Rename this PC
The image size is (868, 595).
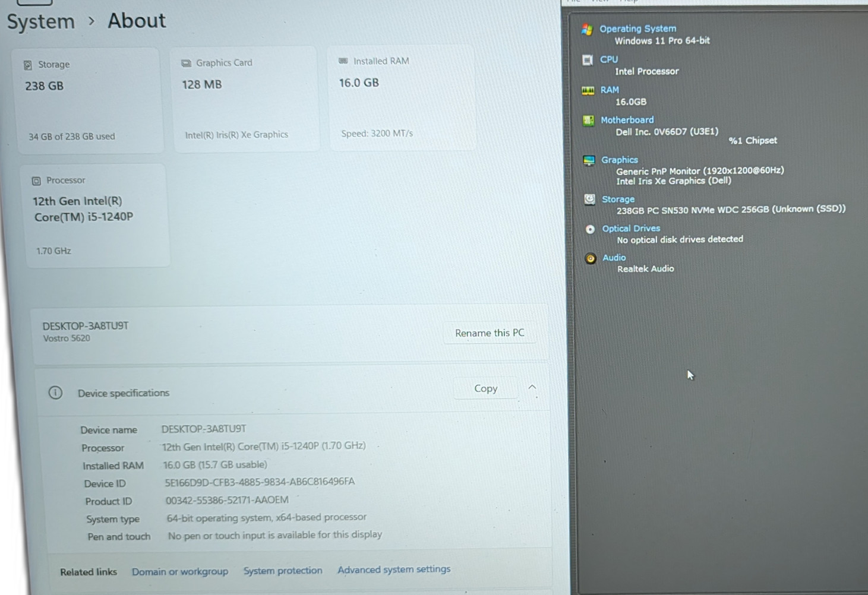point(490,333)
